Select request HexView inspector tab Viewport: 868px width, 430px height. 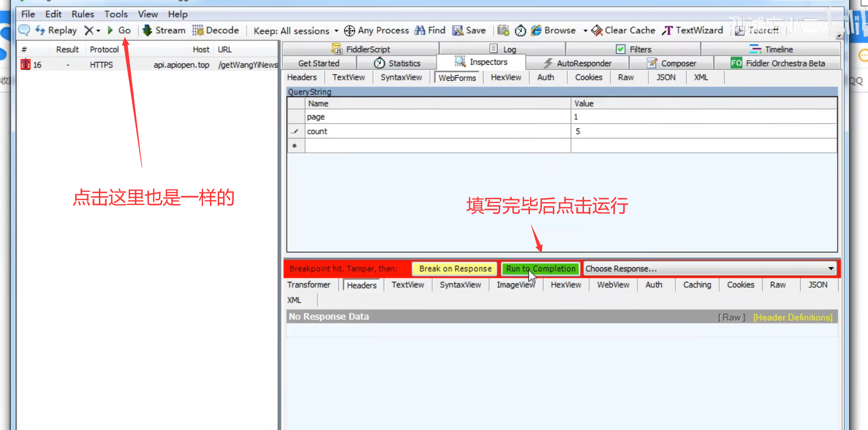click(x=506, y=77)
